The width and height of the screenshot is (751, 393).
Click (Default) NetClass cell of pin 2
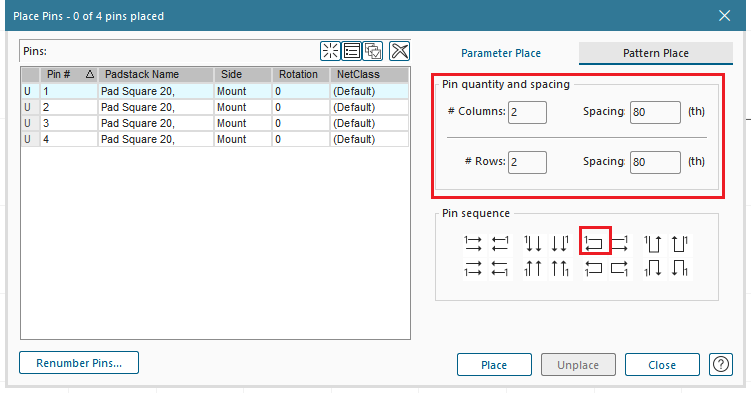point(369,107)
